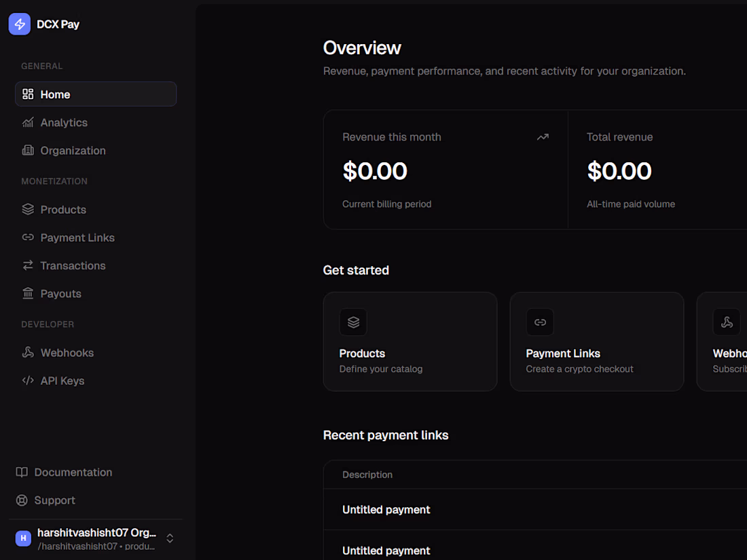Click the trending arrow on Revenue this month
The image size is (747, 560).
[543, 137]
